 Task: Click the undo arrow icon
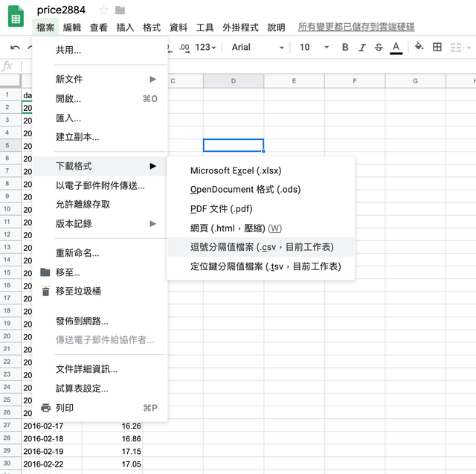pos(15,48)
